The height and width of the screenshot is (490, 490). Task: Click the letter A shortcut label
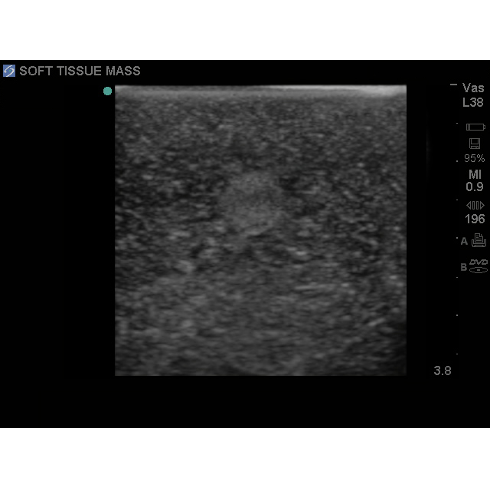click(464, 241)
